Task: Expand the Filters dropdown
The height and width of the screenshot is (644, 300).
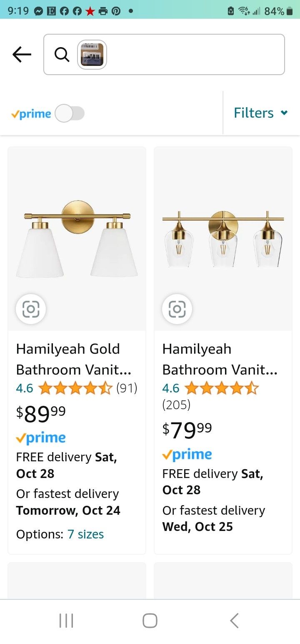Action: [x=261, y=113]
